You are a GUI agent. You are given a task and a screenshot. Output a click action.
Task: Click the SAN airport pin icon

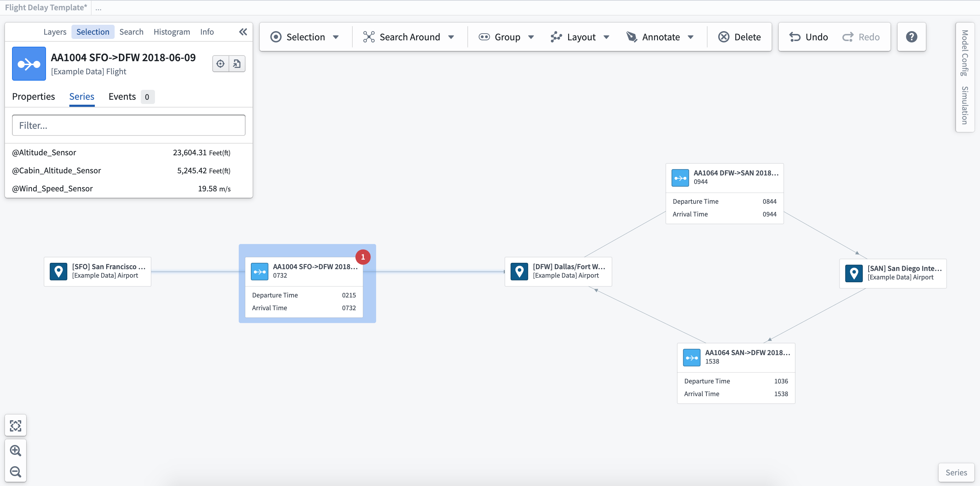(x=854, y=273)
